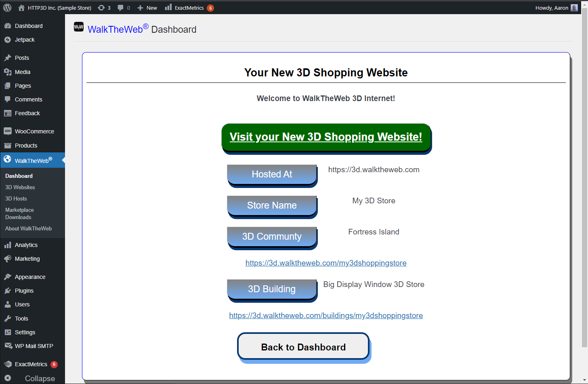Click the https://3d.walktheweb.com host text
The height and width of the screenshot is (384, 588).
[x=374, y=169]
